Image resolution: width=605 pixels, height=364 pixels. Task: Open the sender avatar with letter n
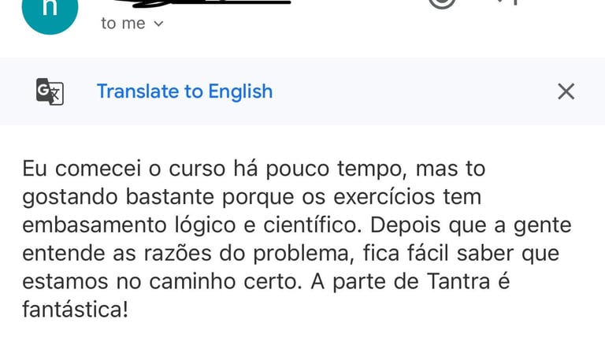[x=51, y=9]
